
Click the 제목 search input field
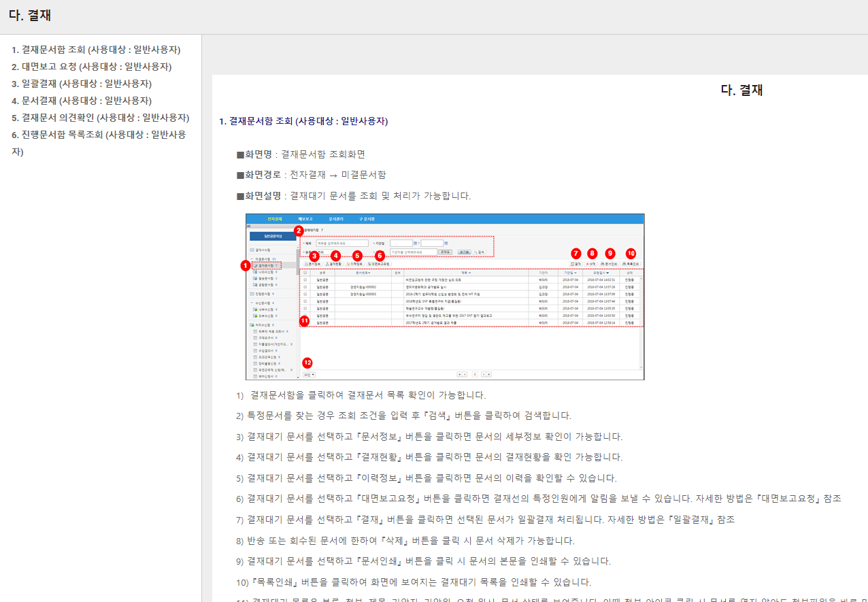pyautogui.click(x=341, y=243)
